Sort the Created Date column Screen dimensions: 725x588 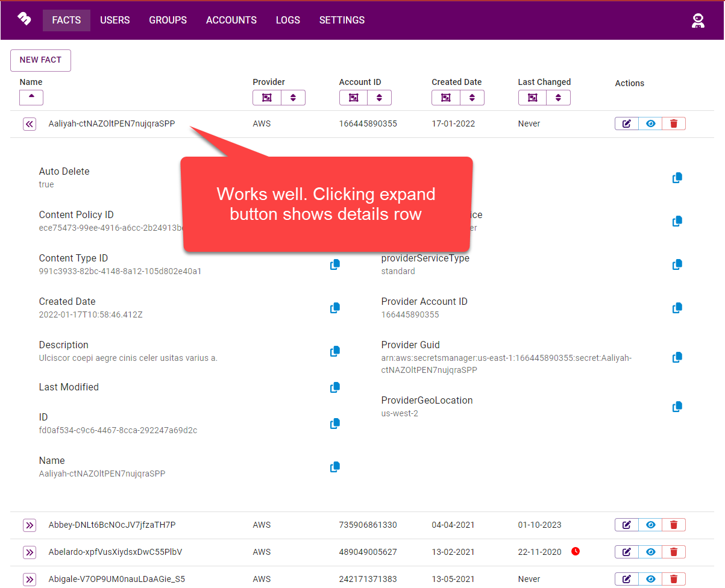(x=472, y=98)
